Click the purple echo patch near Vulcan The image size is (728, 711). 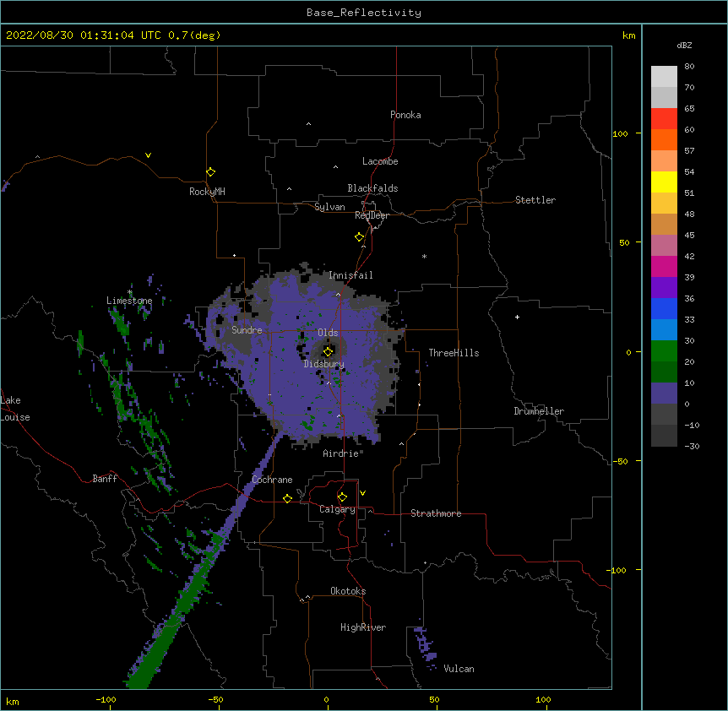coord(425,644)
